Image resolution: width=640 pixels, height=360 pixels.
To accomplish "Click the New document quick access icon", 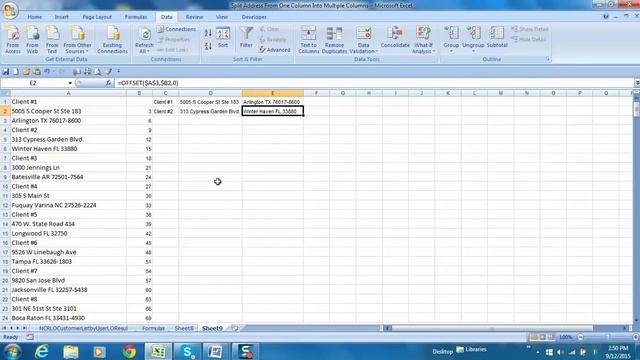I will pos(16,71).
